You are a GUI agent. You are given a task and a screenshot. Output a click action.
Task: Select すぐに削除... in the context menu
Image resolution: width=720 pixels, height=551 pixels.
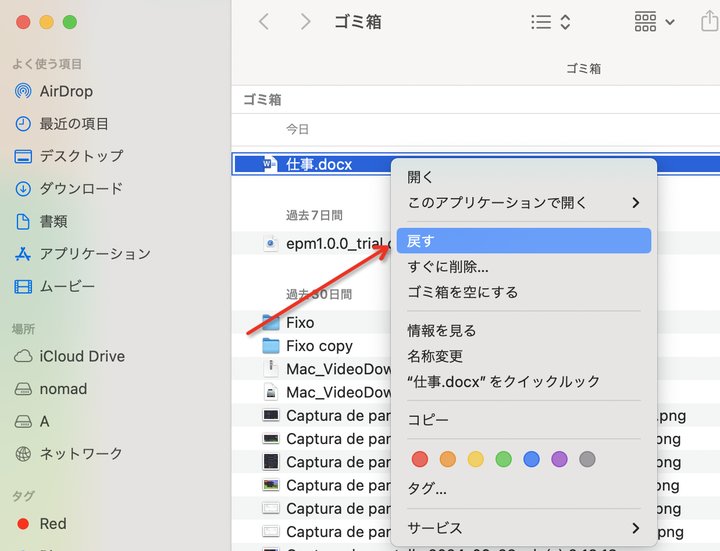coord(523,266)
